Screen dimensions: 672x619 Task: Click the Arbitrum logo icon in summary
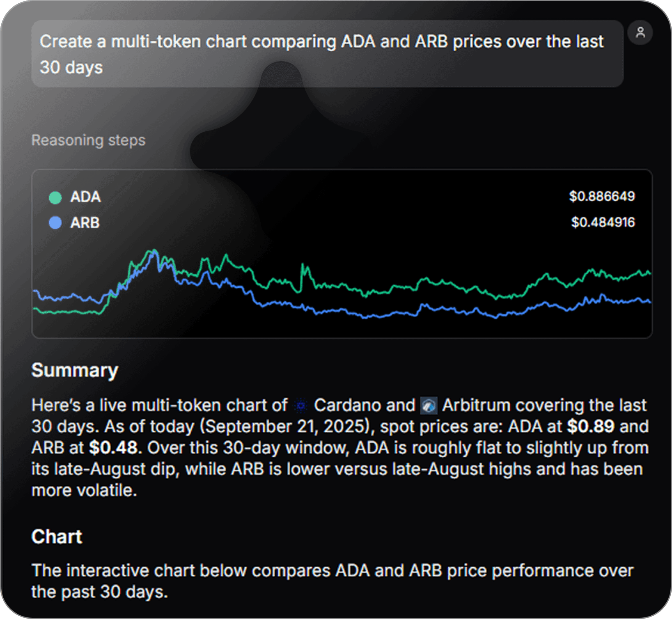(429, 406)
